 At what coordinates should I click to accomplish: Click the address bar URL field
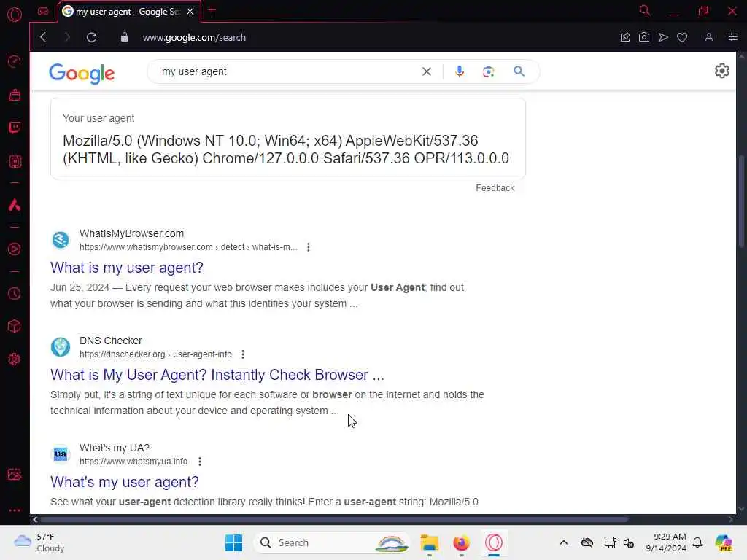[194, 38]
